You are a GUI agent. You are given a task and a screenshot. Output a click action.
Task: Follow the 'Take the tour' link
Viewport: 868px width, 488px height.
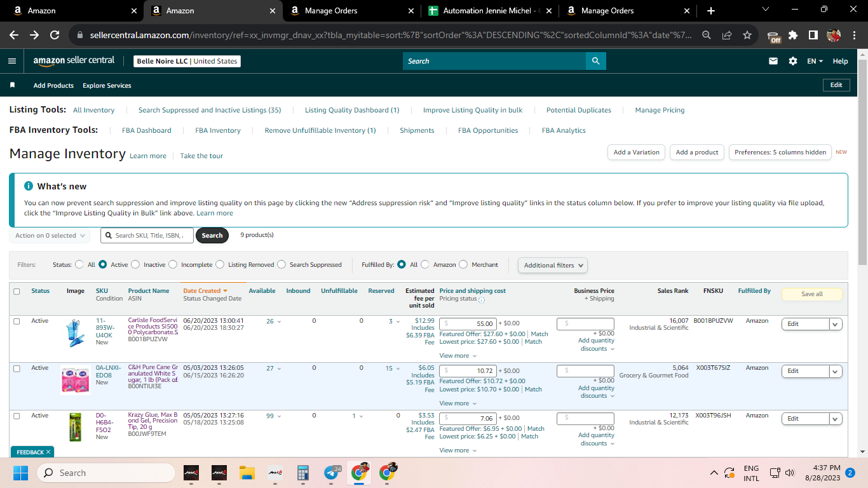coord(201,156)
